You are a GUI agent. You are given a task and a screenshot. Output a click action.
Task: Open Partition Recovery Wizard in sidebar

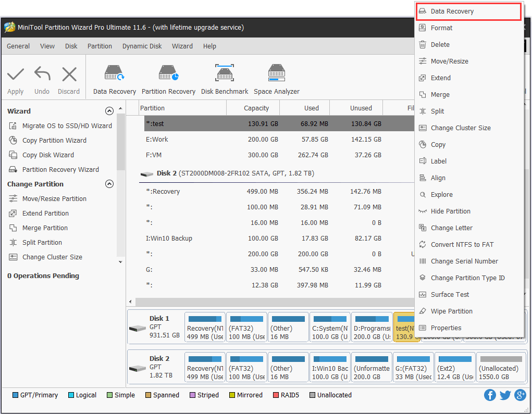(54, 170)
